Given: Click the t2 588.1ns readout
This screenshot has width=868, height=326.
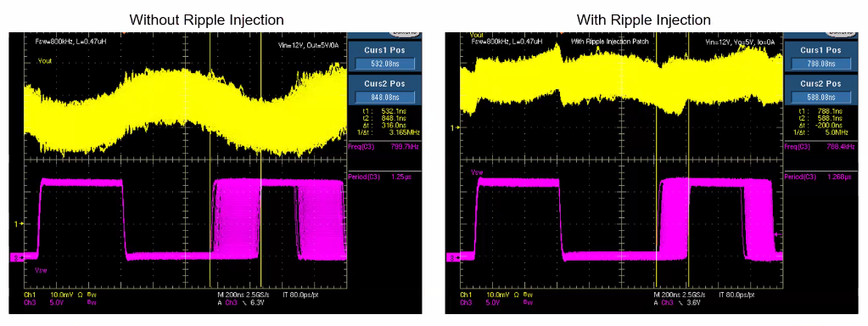Looking at the screenshot, I should tap(821, 118).
